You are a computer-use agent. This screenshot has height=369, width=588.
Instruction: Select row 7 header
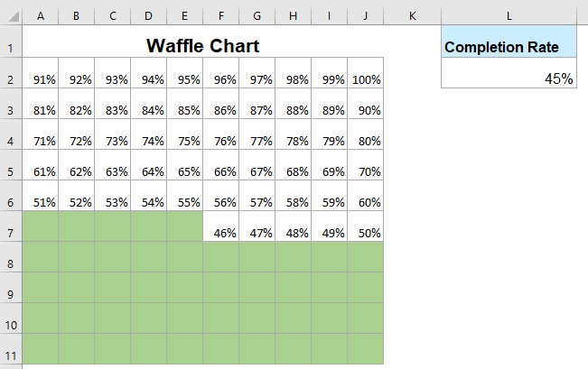point(11,232)
